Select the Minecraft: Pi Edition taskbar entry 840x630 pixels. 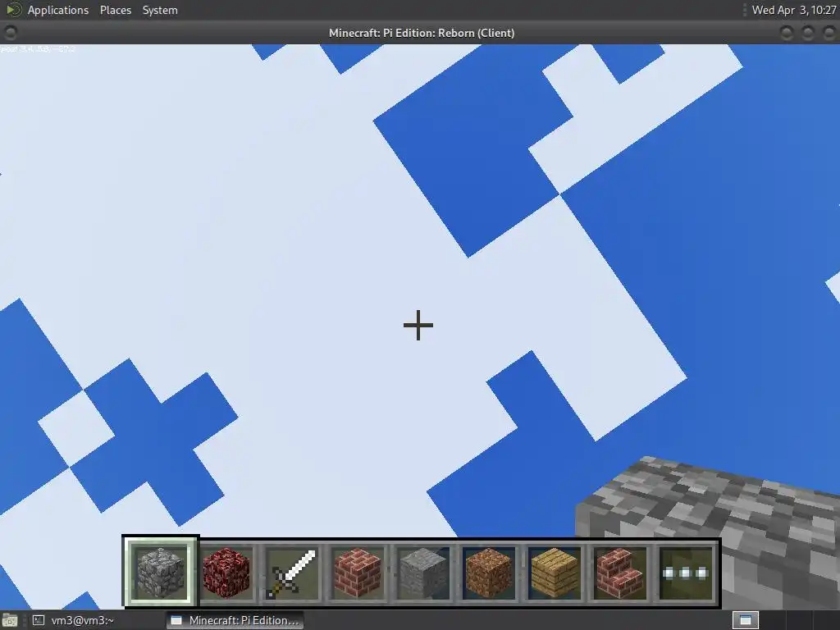pos(235,620)
